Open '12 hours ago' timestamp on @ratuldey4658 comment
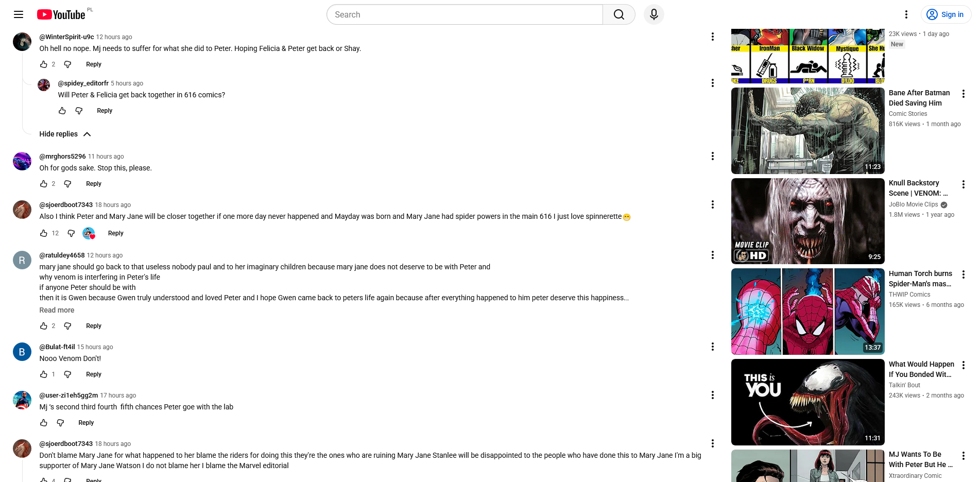Viewport: 980px width, 482px height. [105, 255]
